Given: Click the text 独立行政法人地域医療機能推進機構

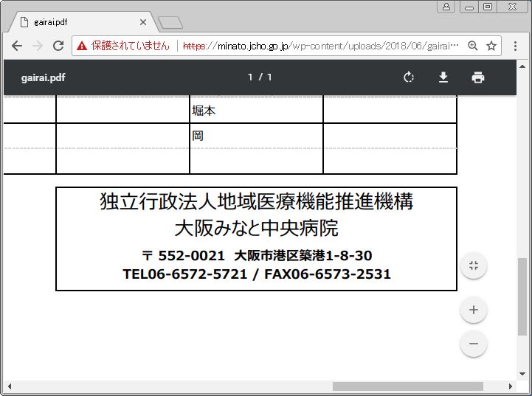Looking at the screenshot, I should (x=257, y=201).
